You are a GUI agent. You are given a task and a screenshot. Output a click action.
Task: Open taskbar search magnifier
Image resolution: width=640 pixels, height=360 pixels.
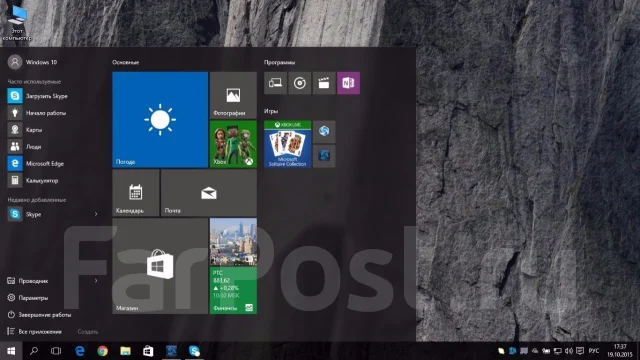click(34, 351)
